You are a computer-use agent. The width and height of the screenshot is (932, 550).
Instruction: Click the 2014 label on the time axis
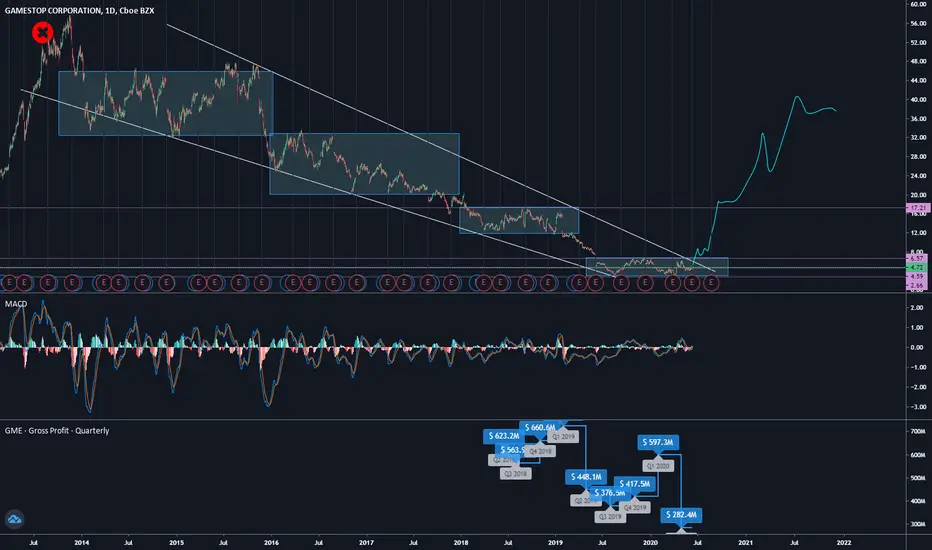click(81, 542)
